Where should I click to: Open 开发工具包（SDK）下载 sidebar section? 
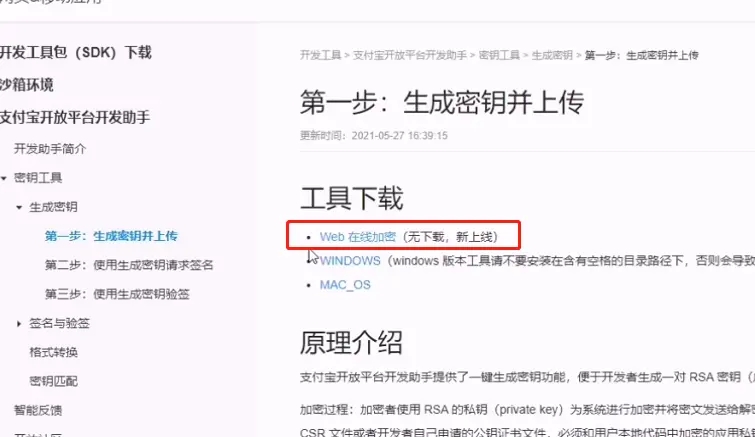click(76, 52)
